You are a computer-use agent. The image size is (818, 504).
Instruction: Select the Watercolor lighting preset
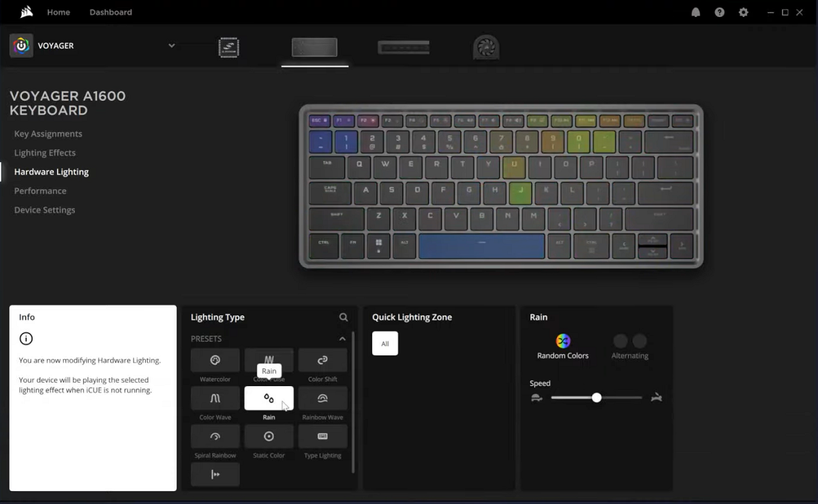(215, 360)
